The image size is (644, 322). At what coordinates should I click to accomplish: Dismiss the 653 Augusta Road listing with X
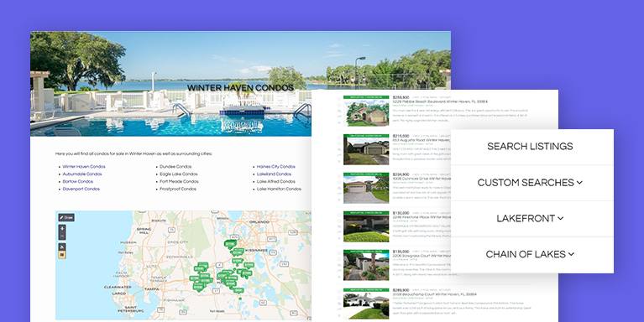(339, 161)
